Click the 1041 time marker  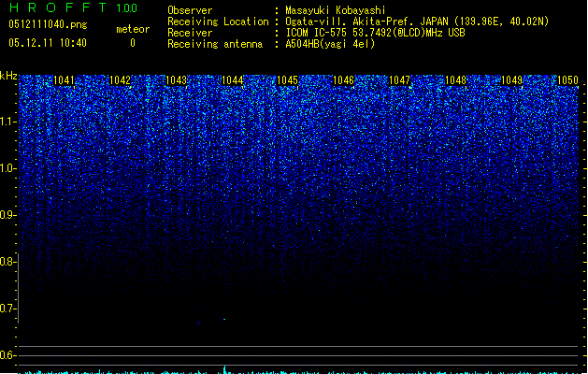[65, 80]
